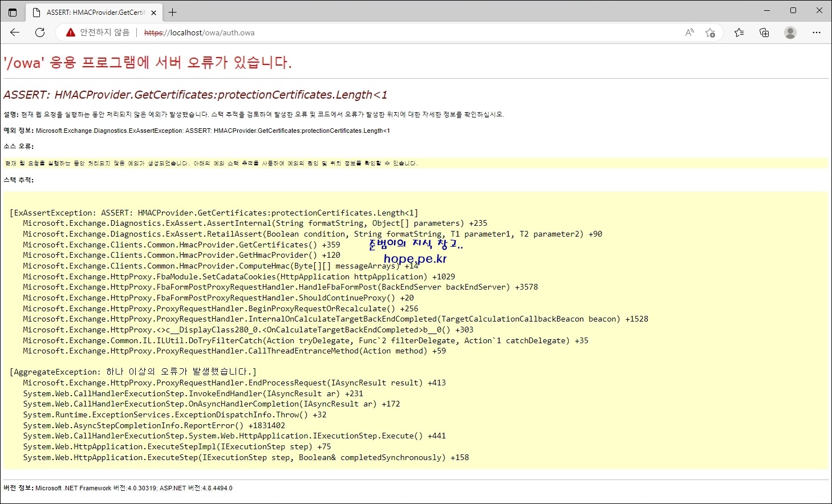
Task: Open the Collections panel
Action: click(x=764, y=32)
